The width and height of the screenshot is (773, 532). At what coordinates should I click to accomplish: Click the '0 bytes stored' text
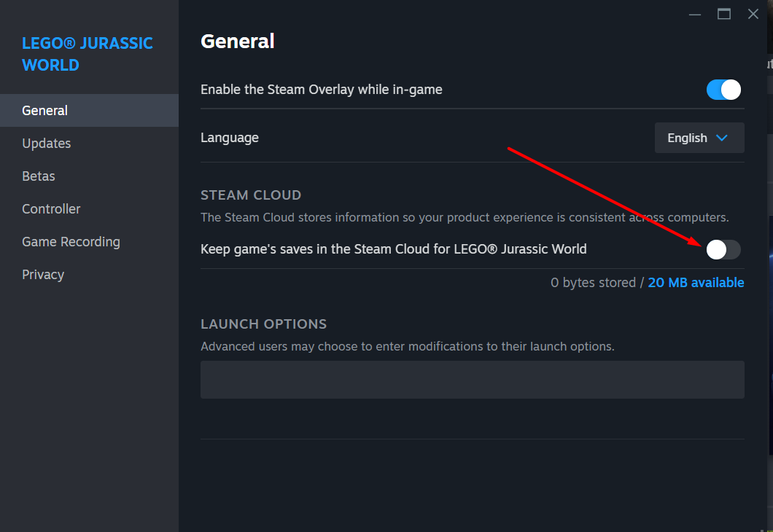(x=593, y=283)
